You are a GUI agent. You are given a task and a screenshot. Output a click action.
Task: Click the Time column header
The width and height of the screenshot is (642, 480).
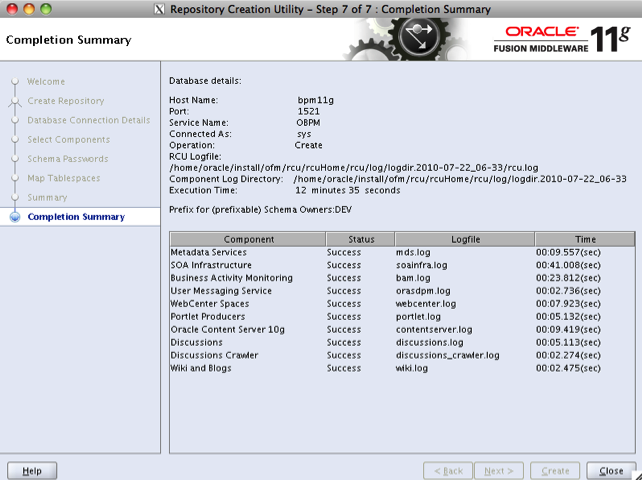tap(585, 240)
